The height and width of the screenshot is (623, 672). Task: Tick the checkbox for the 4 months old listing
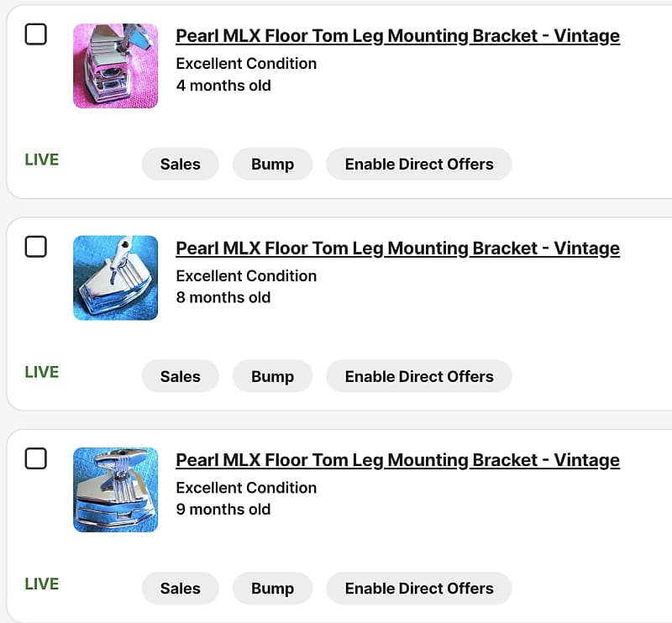tap(35, 35)
